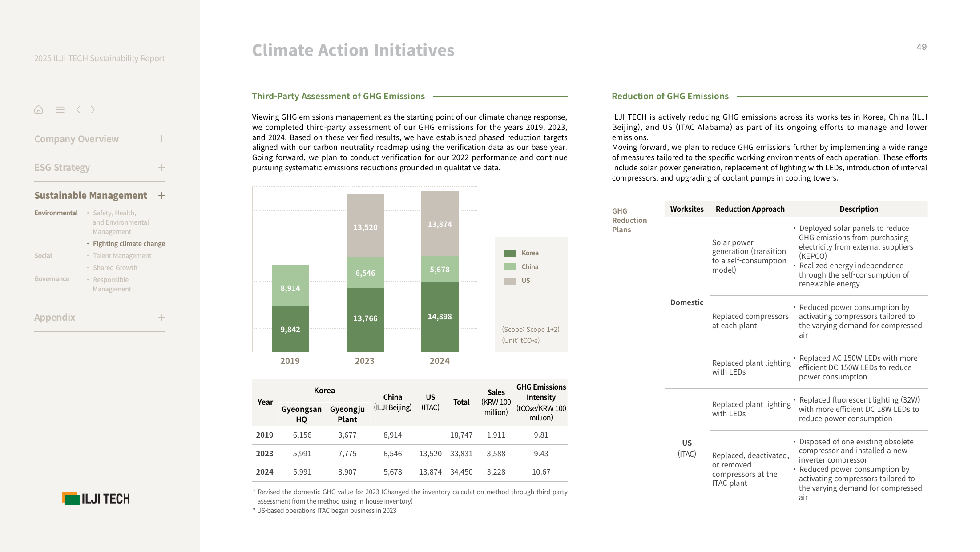This screenshot has height=552, width=980.
Task: Click the China legend color swatch
Action: (x=510, y=267)
